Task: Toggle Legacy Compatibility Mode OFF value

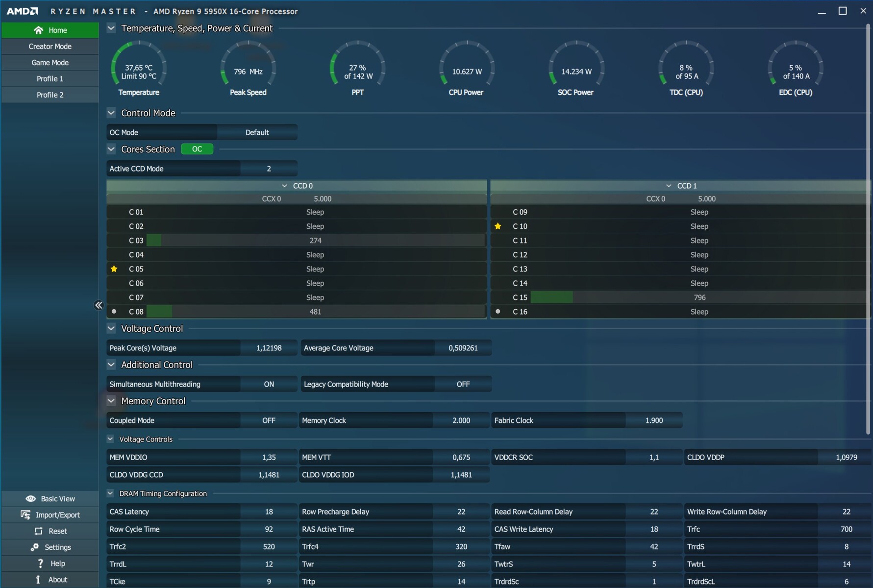Action: (463, 384)
